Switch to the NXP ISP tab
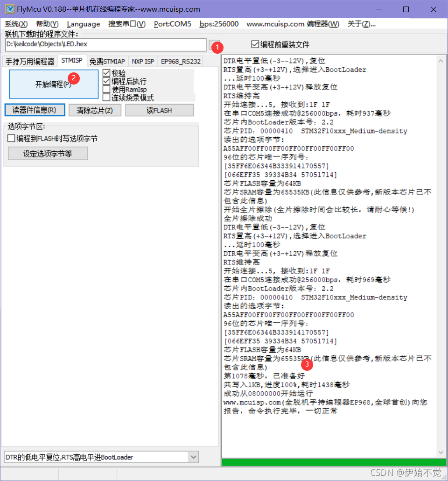The width and height of the screenshot is (448, 481). point(143,60)
